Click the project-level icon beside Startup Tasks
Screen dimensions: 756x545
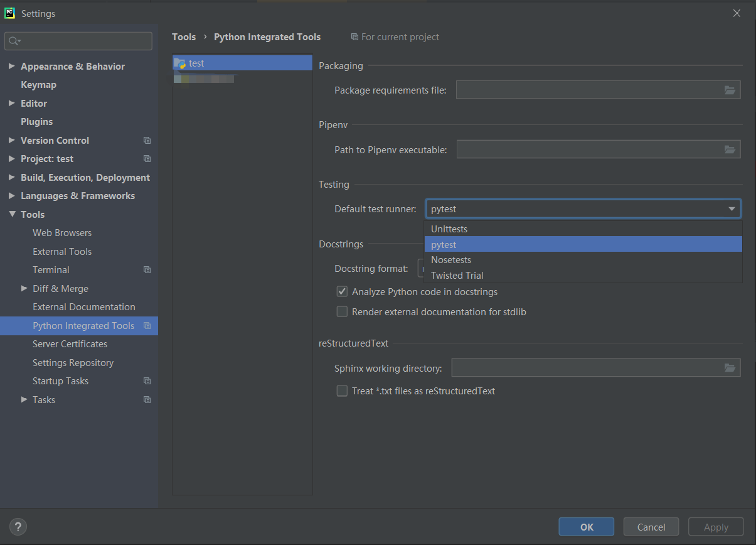click(147, 381)
